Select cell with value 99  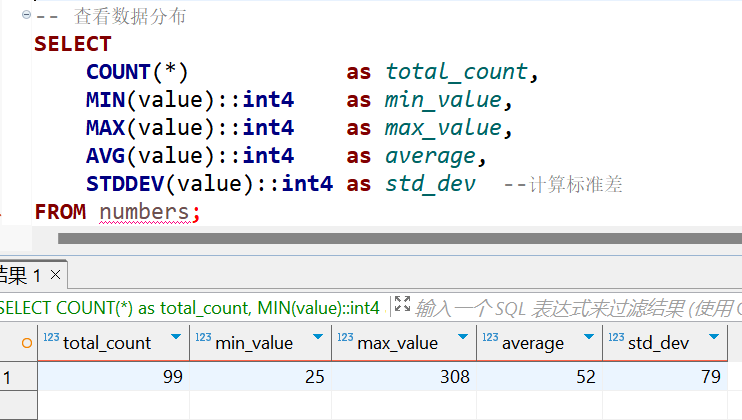[x=114, y=377]
